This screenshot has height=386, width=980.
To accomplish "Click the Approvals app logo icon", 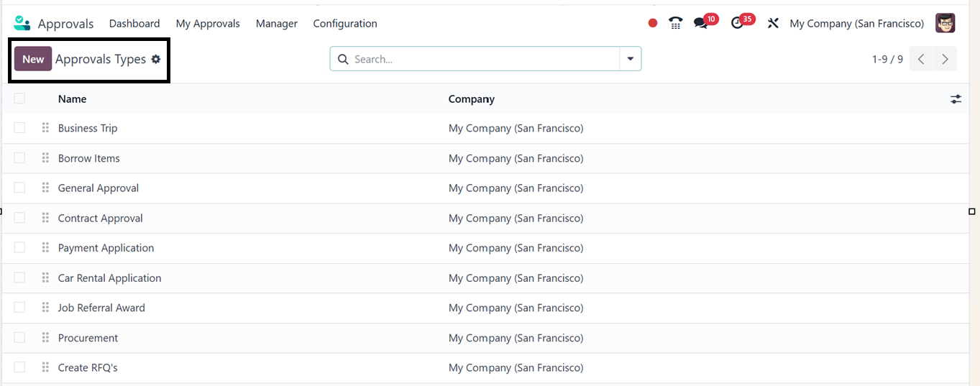I will [22, 24].
